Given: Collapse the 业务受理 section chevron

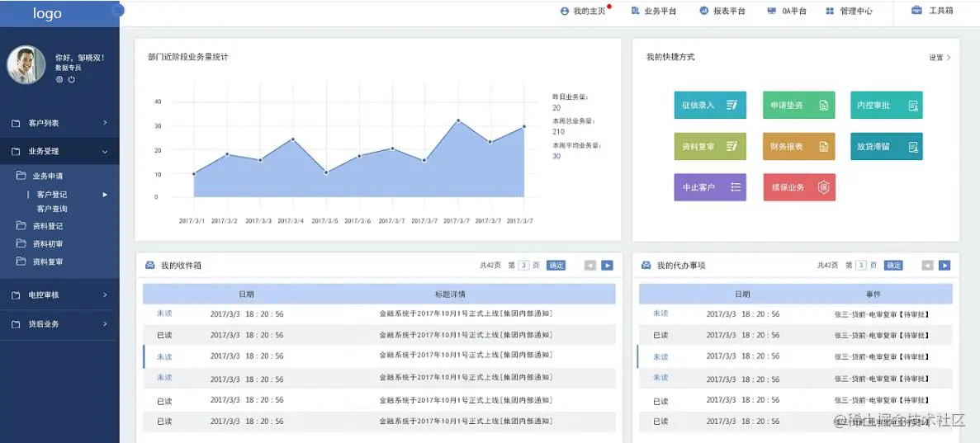Looking at the screenshot, I should click(105, 151).
